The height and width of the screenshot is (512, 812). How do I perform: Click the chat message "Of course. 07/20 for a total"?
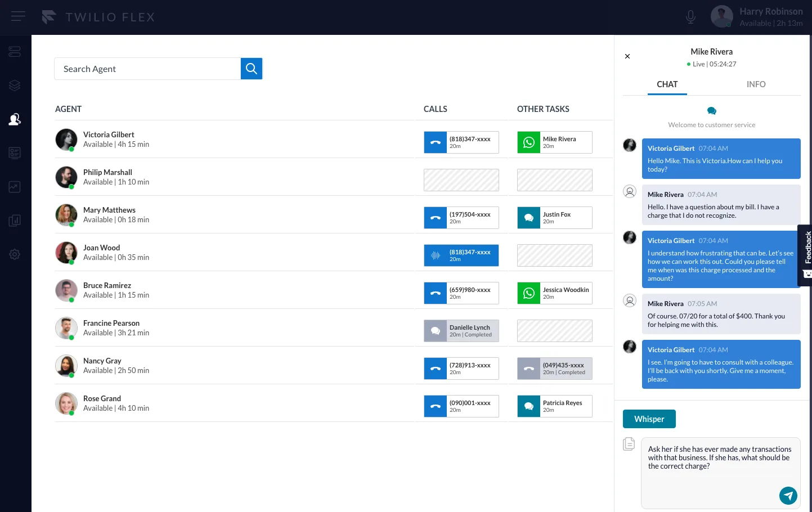pyautogui.click(x=721, y=315)
